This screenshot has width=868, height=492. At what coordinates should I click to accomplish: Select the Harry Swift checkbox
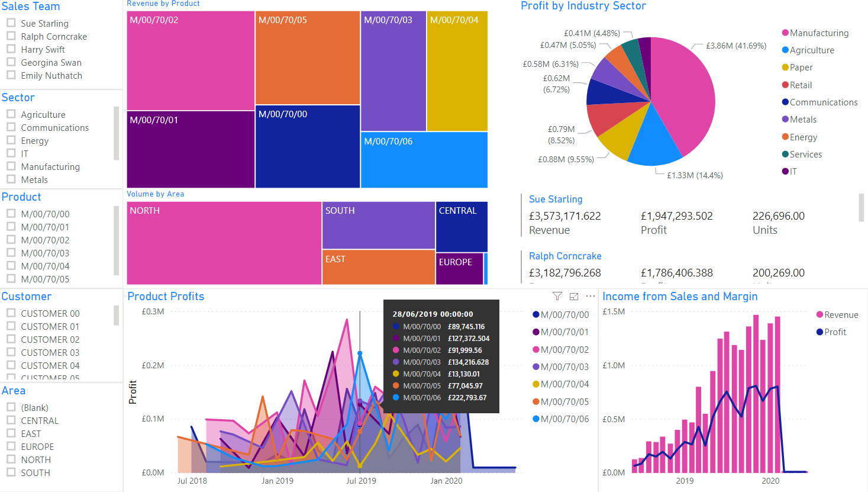click(11, 49)
